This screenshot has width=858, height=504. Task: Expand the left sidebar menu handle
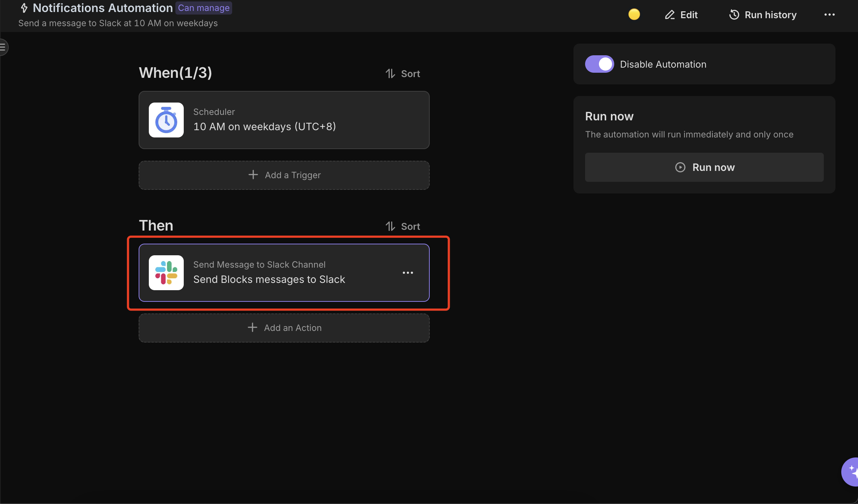pyautogui.click(x=3, y=47)
